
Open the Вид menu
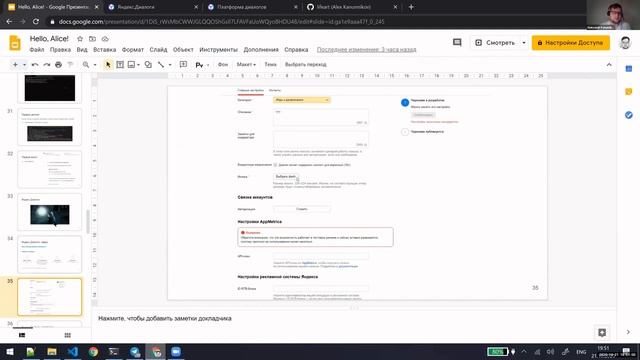pos(82,49)
